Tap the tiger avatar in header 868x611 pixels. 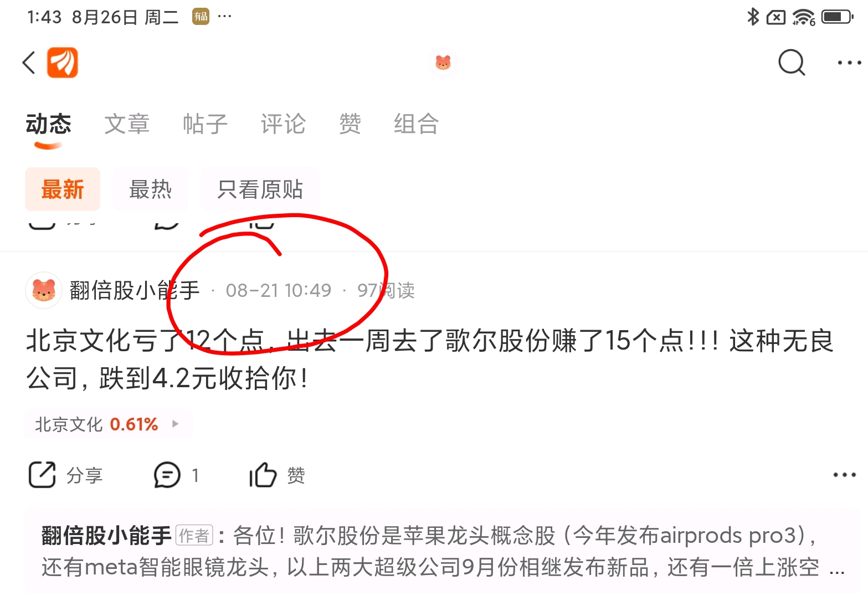(443, 63)
